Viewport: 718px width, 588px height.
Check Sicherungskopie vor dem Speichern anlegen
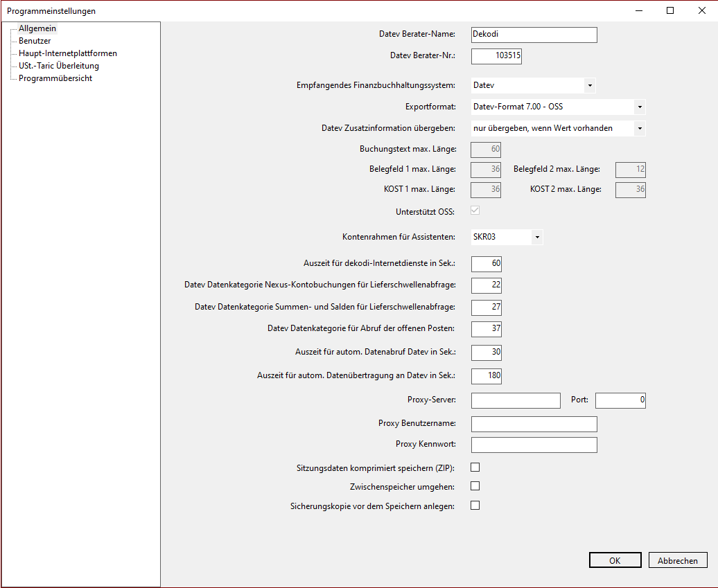click(475, 506)
